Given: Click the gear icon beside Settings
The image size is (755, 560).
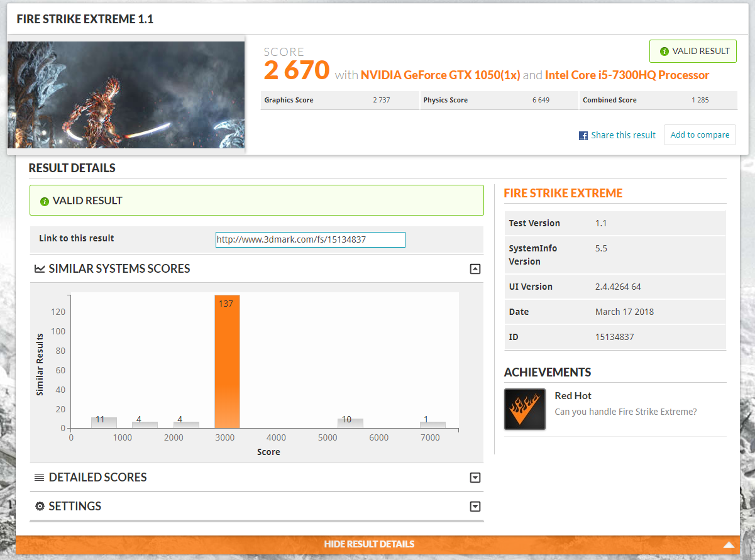Looking at the screenshot, I should coord(40,507).
